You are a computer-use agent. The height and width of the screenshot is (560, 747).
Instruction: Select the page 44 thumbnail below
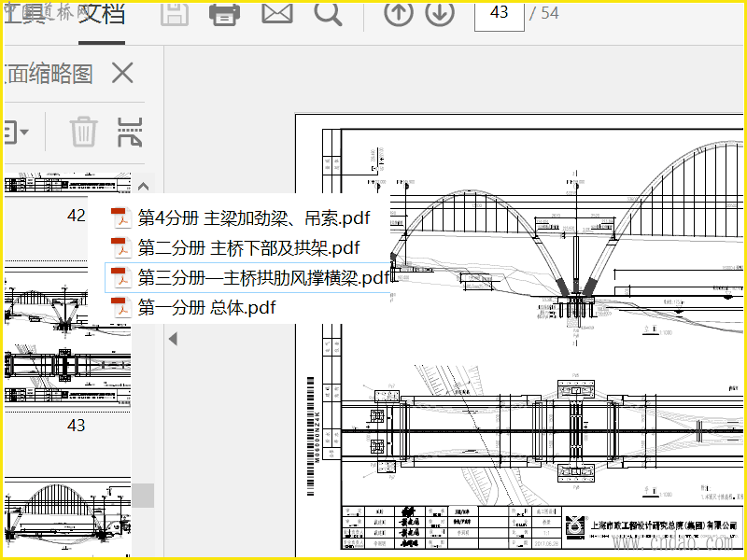click(67, 518)
